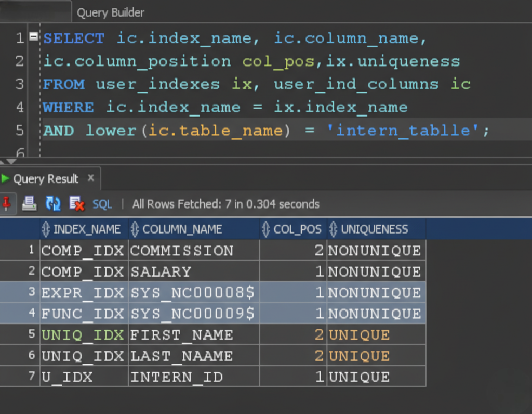532x414 pixels.
Task: Click the pin icon in Query Result toolbar
Action: [x=6, y=204]
